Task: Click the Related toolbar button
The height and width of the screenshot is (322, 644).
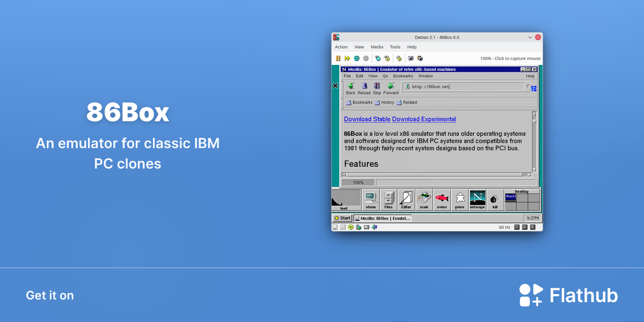Action: click(407, 103)
